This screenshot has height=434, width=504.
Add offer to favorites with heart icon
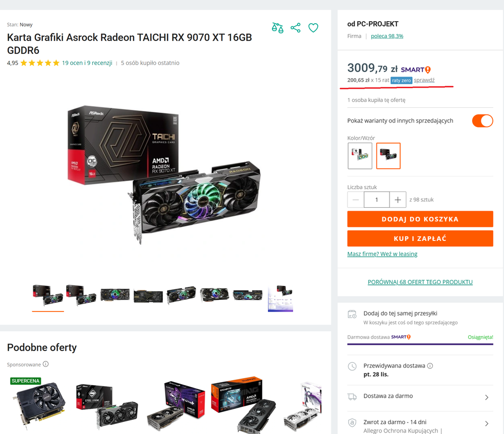[313, 28]
